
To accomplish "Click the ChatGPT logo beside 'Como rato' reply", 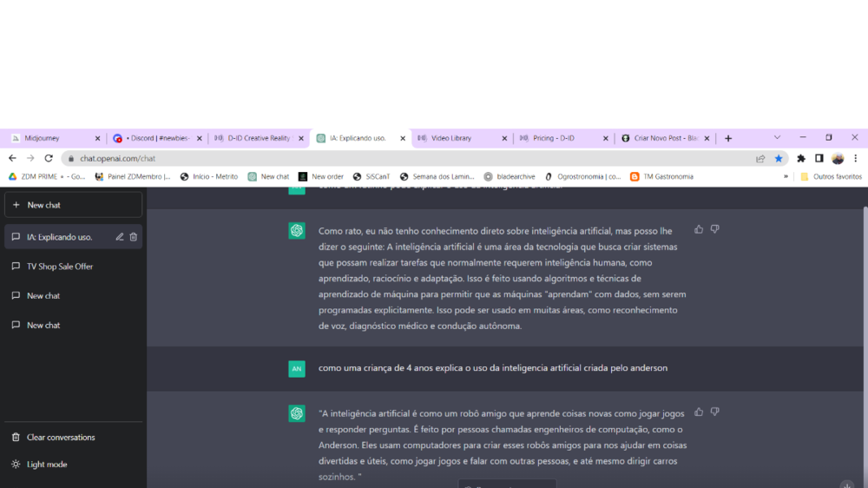I will 297,231.
